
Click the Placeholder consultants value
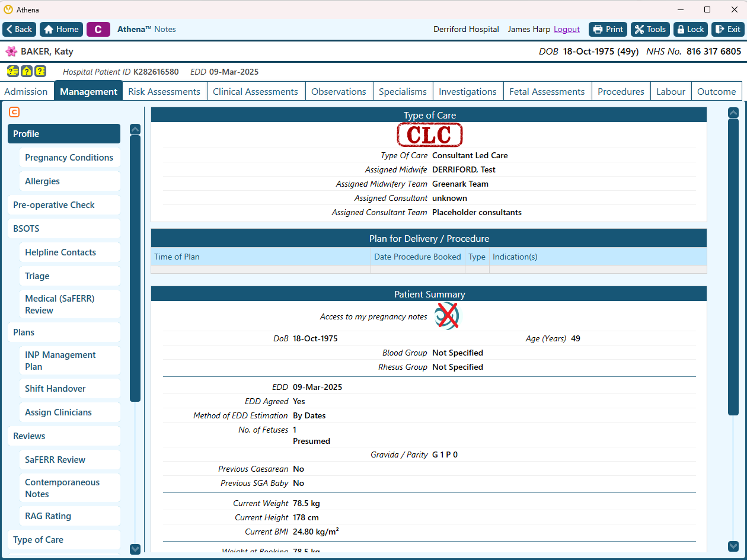[477, 212]
